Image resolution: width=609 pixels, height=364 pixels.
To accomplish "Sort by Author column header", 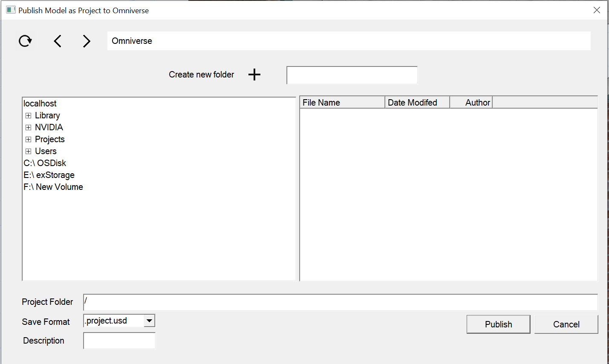I will point(471,103).
